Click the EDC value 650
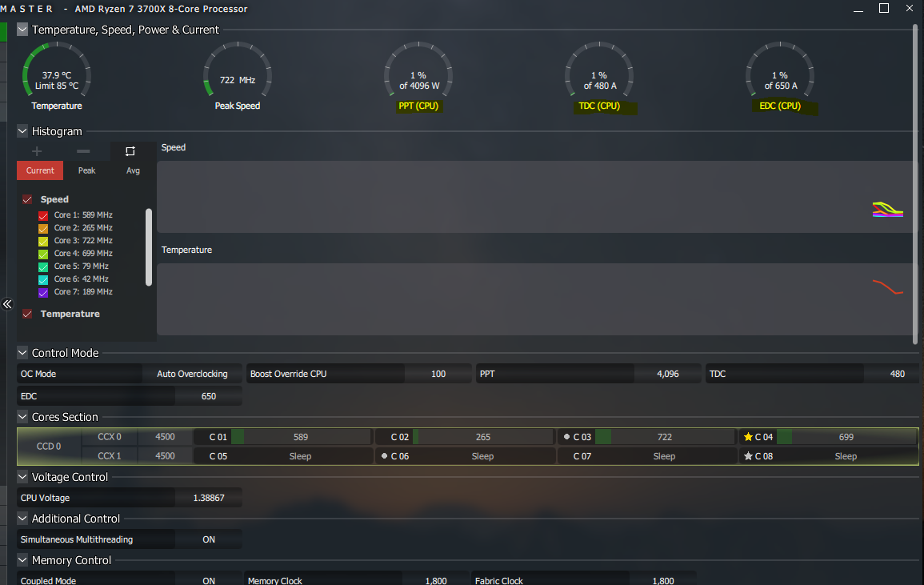924x585 pixels. [209, 396]
